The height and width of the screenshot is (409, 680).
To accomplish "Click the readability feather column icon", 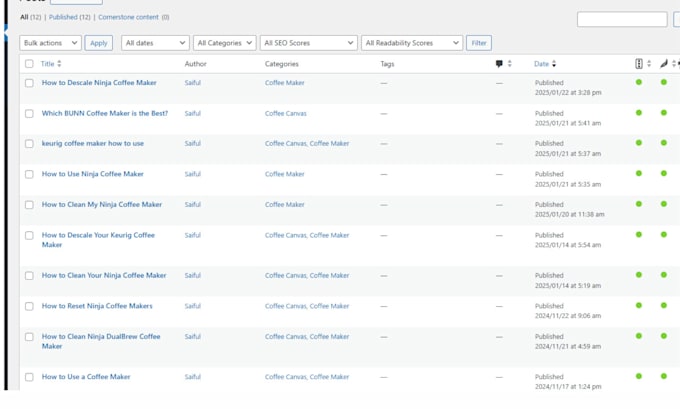I will pos(664,64).
